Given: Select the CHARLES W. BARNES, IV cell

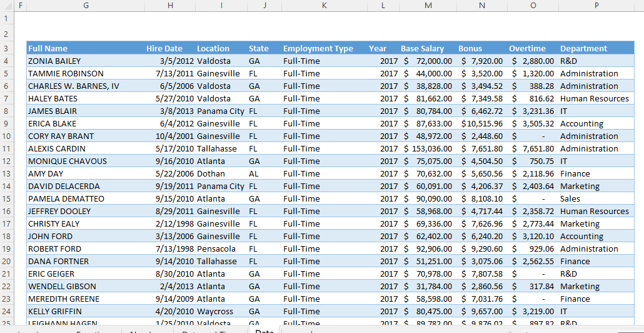Looking at the screenshot, I should pos(86,86).
